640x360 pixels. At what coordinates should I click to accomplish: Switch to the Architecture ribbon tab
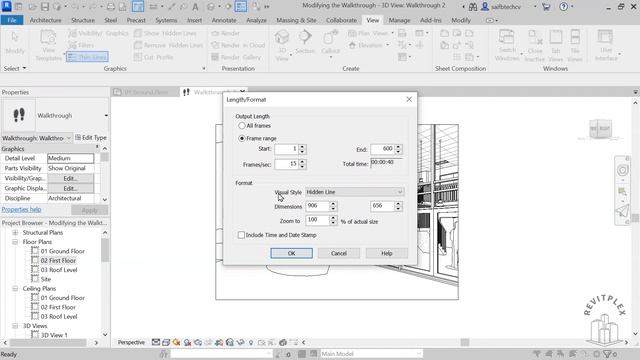click(45, 20)
